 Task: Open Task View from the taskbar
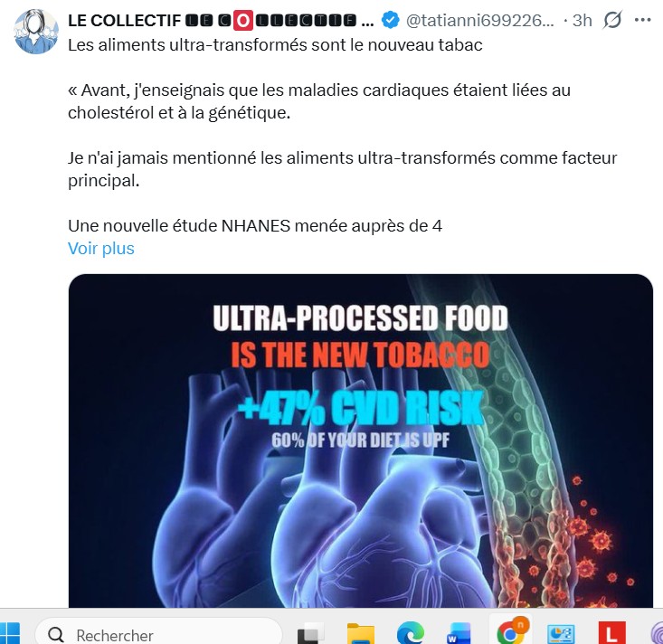pos(311,634)
